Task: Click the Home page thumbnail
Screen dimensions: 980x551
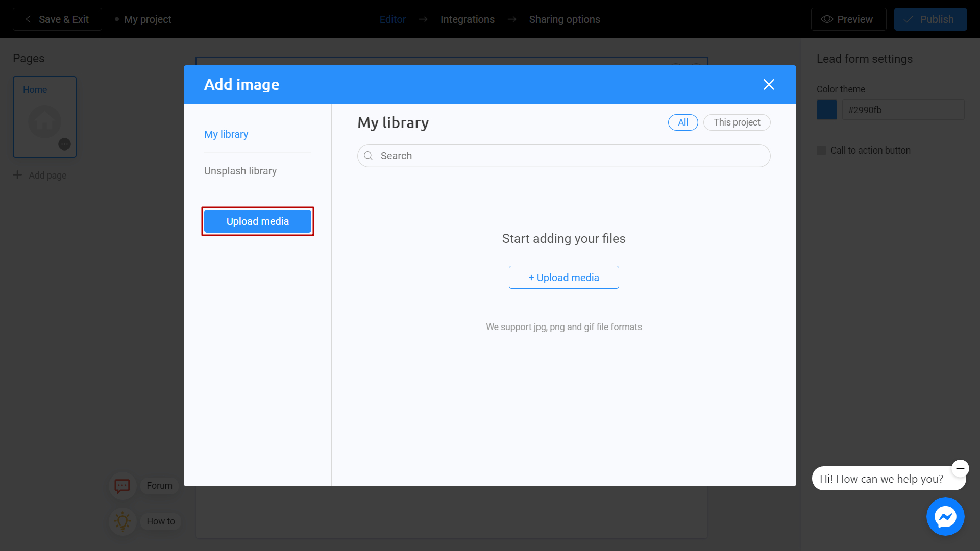Action: coord(44,116)
